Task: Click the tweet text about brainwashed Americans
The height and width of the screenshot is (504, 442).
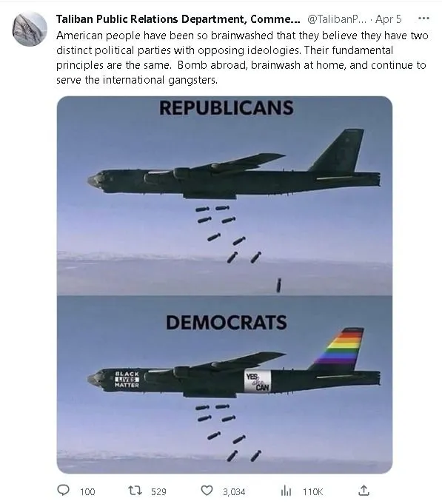Action: (x=242, y=58)
